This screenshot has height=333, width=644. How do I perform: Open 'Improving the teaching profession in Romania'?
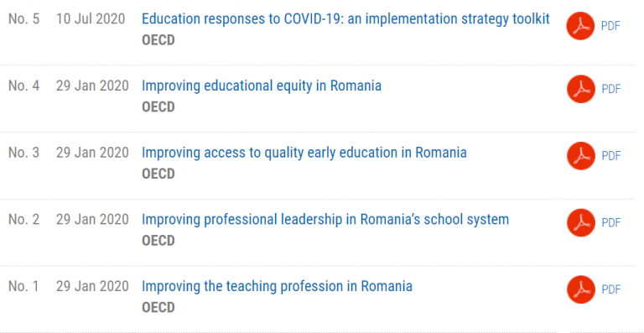[277, 287]
